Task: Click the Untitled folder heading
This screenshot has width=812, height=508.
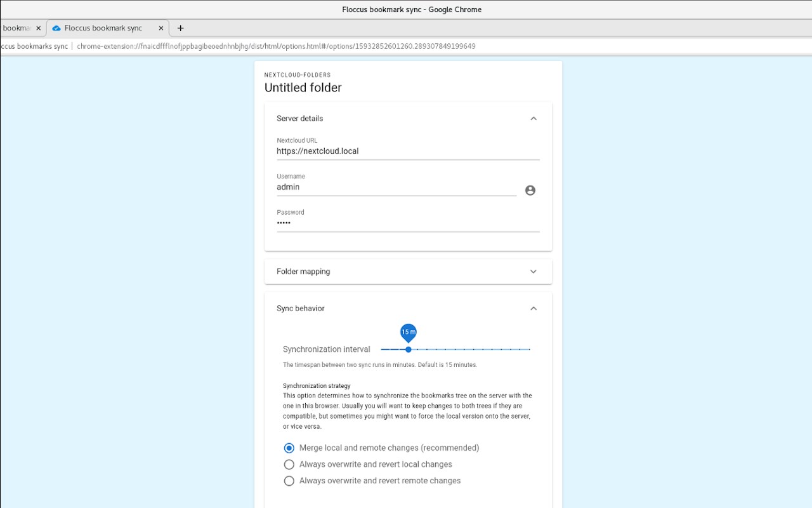Action: coord(303,88)
